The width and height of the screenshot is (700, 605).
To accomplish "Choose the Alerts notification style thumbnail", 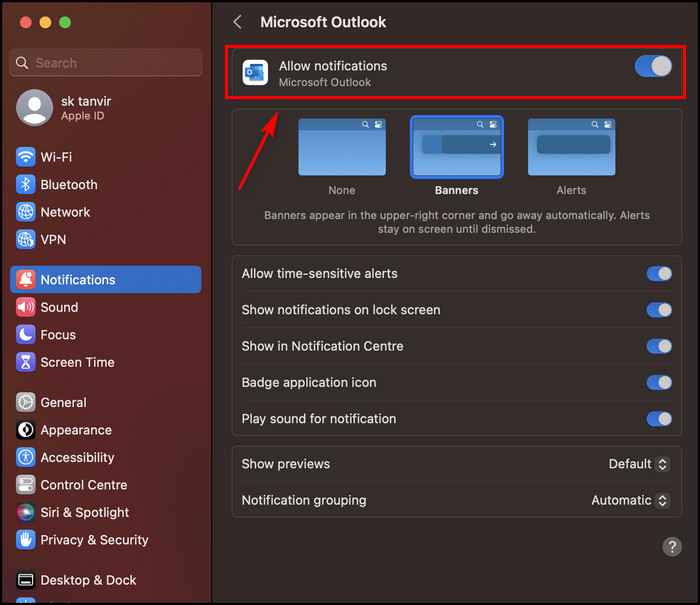I will [571, 146].
